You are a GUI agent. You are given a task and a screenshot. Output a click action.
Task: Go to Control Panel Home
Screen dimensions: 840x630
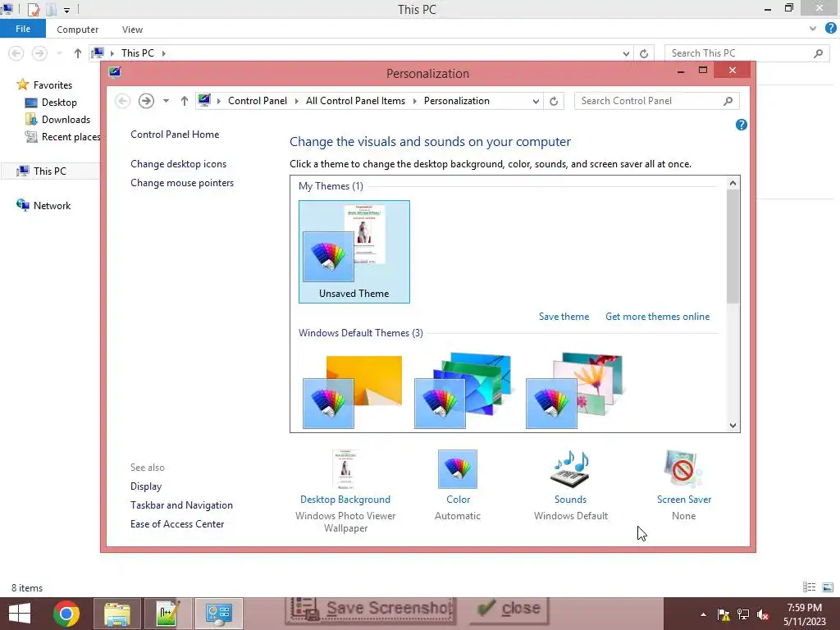pyautogui.click(x=175, y=135)
